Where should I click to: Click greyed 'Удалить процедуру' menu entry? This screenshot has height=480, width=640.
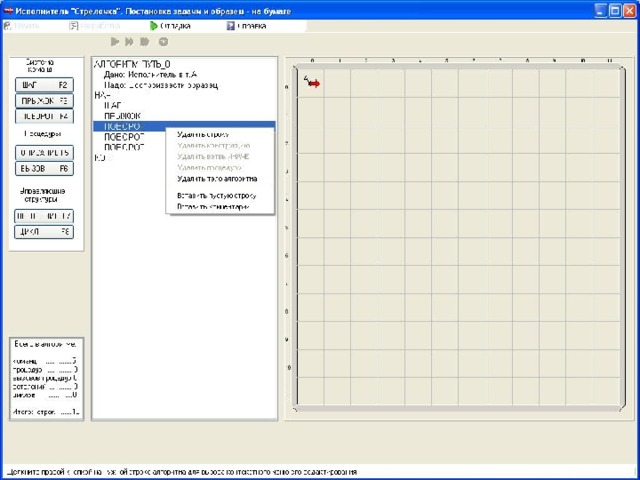[x=209, y=167]
